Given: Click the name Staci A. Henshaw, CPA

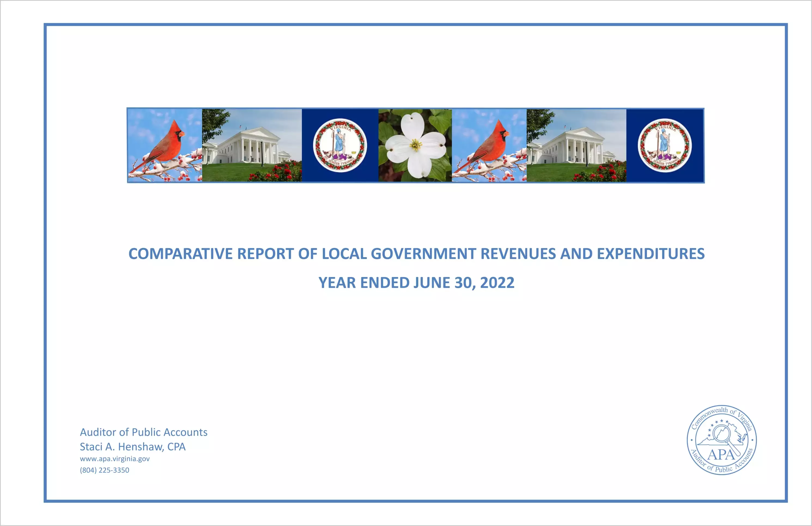Looking at the screenshot, I should pyautogui.click(x=133, y=447).
